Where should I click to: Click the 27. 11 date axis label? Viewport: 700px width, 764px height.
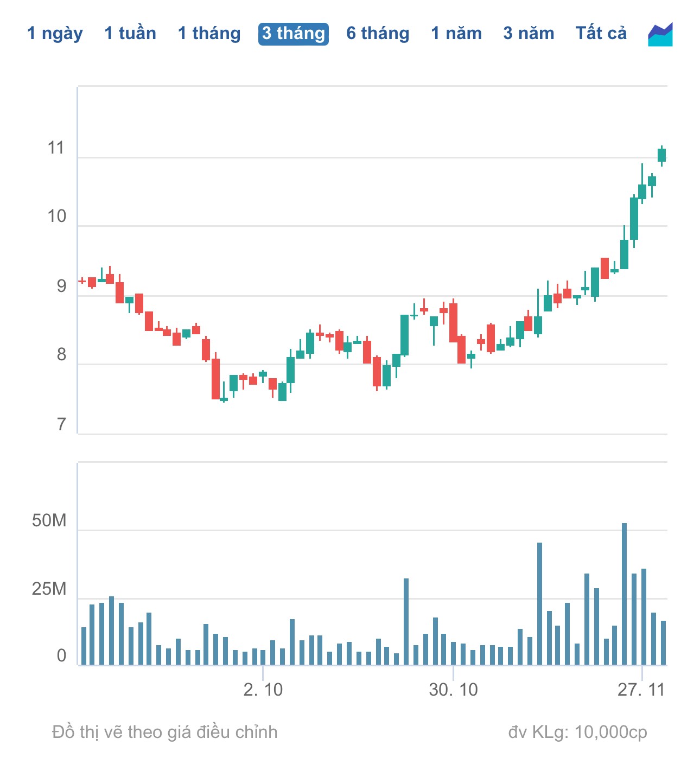coord(641,690)
